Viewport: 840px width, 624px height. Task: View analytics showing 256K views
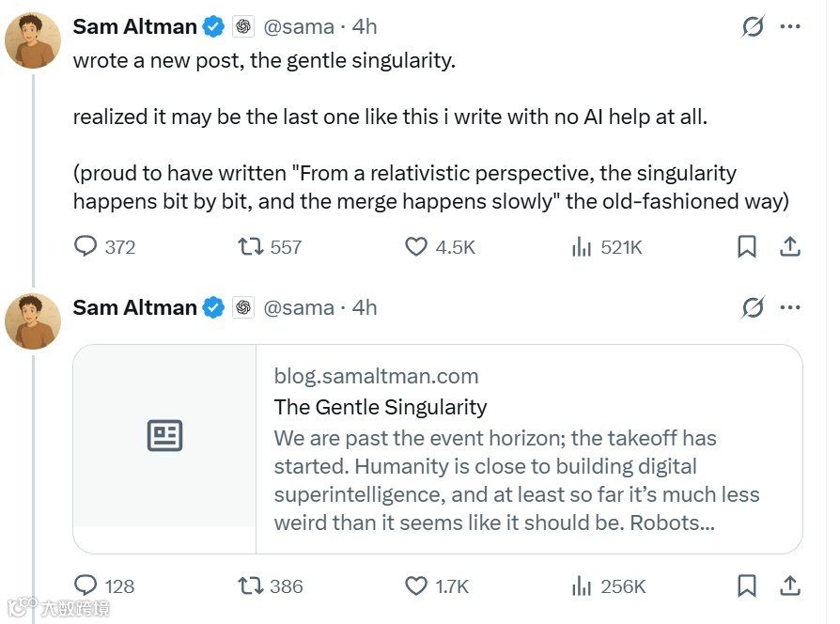tap(582, 586)
